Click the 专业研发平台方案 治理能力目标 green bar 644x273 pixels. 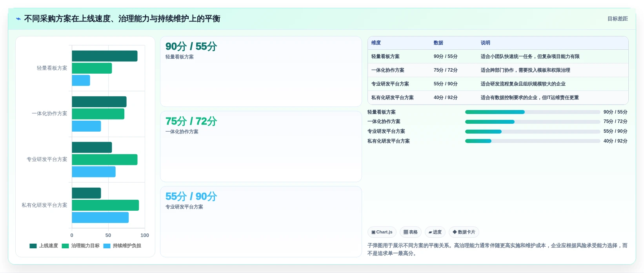coord(105,159)
